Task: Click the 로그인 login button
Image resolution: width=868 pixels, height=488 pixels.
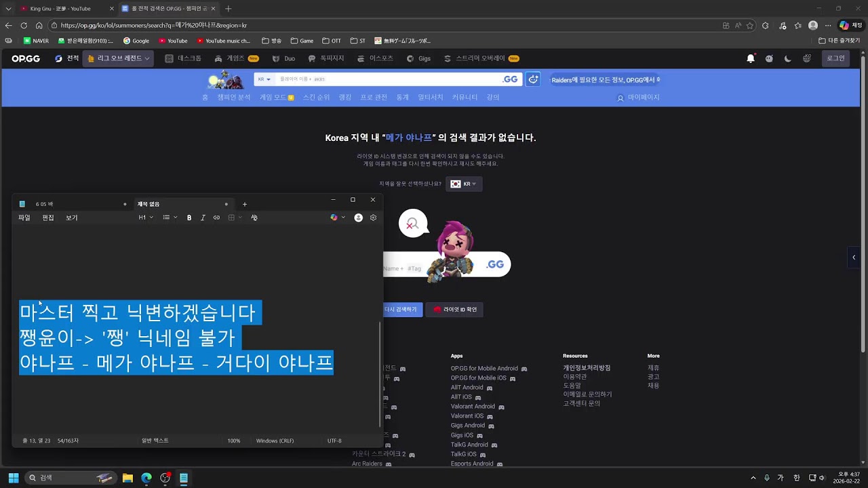Action: point(835,58)
